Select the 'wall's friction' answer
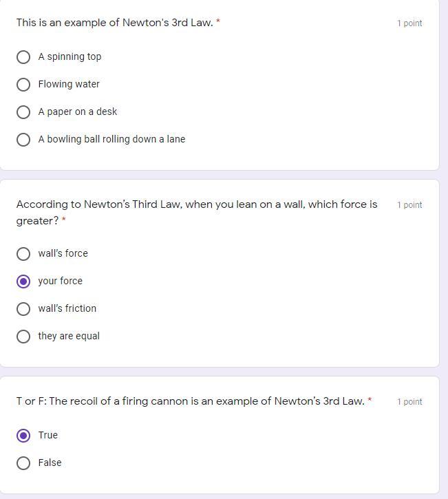Screen dimensions: 448x499 (23, 308)
